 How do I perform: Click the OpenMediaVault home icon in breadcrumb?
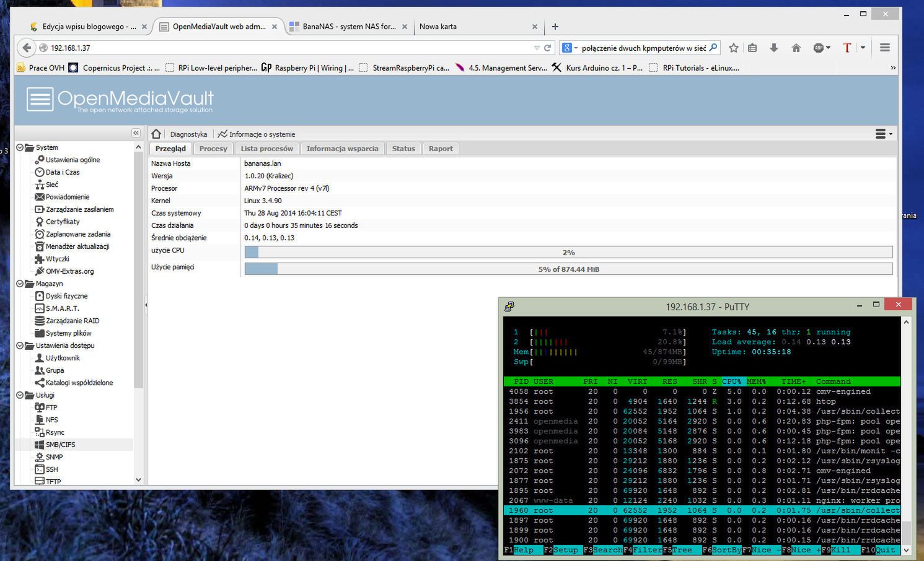point(156,134)
